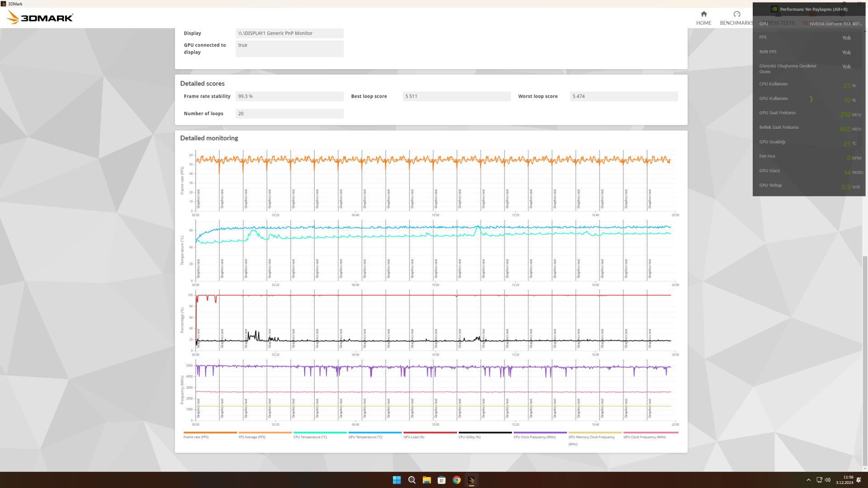The height and width of the screenshot is (488, 868).
Task: Toggle Frame rate (FPS) legend series
Action: tap(196, 437)
